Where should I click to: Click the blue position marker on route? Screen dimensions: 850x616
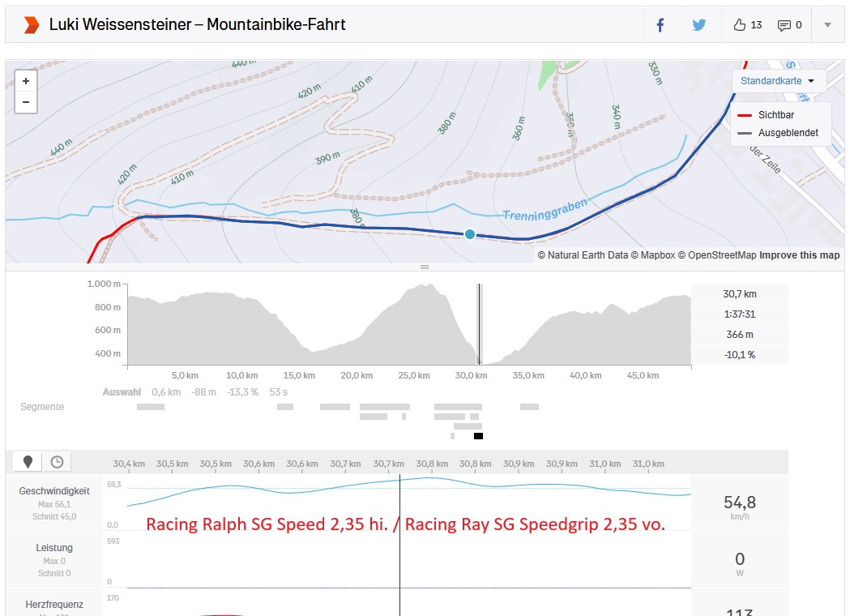[x=469, y=234]
